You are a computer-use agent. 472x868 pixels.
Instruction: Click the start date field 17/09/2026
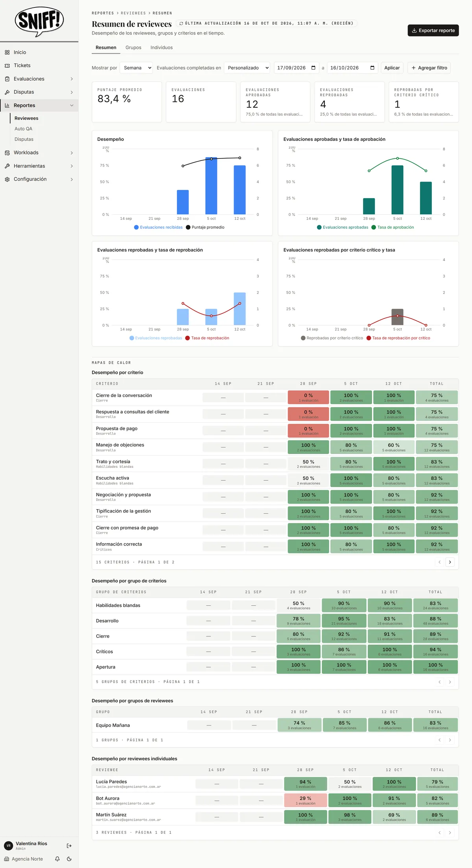tap(296, 68)
